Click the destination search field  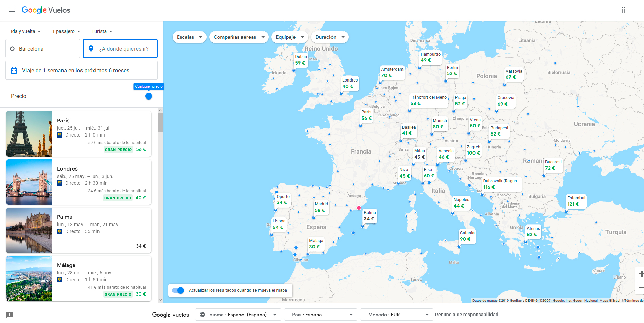[120, 49]
